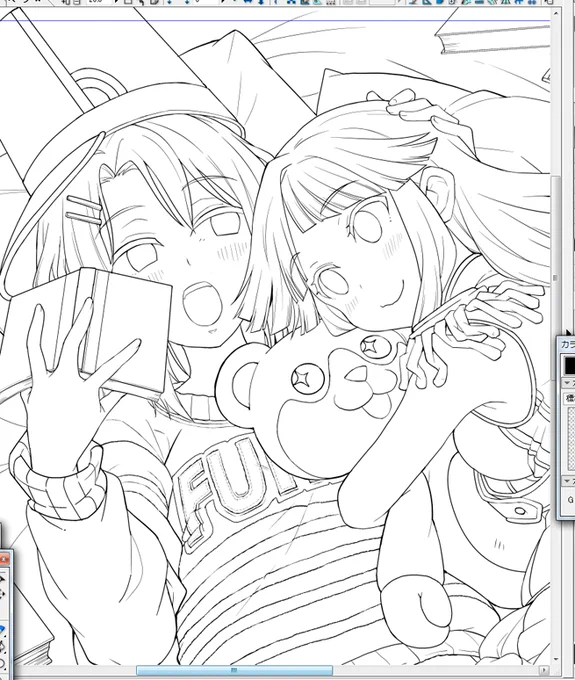
Task: Open the 標 dropdown in the color panel
Action: pos(569,398)
